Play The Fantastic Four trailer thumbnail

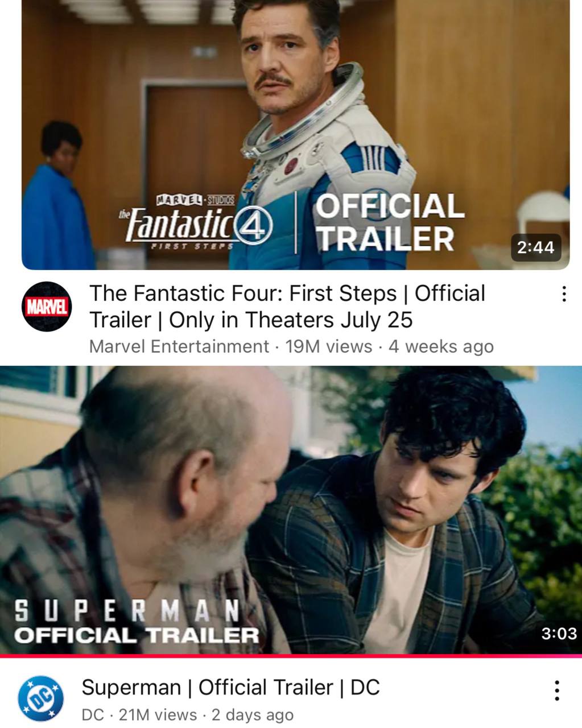[295, 135]
